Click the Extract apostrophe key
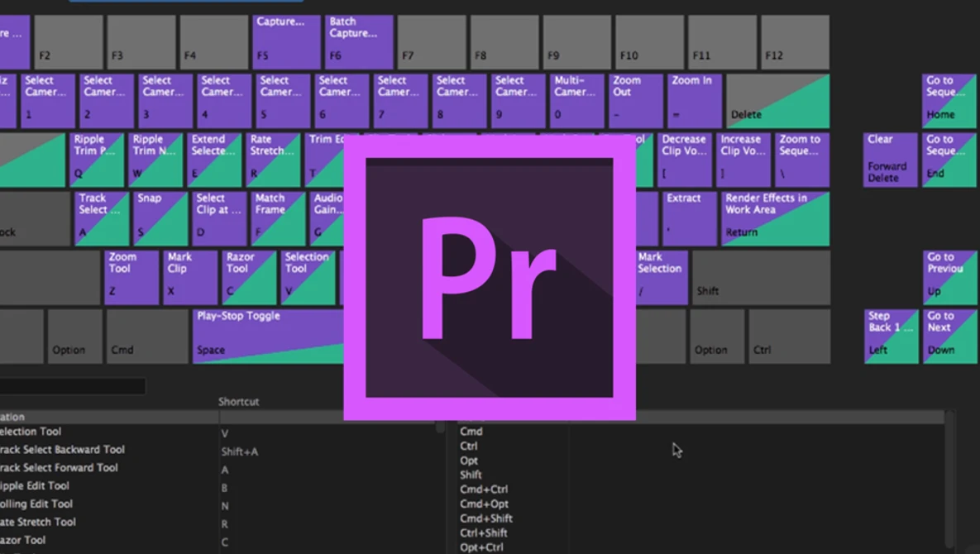Screen dimensions: 980x554 (x=690, y=218)
